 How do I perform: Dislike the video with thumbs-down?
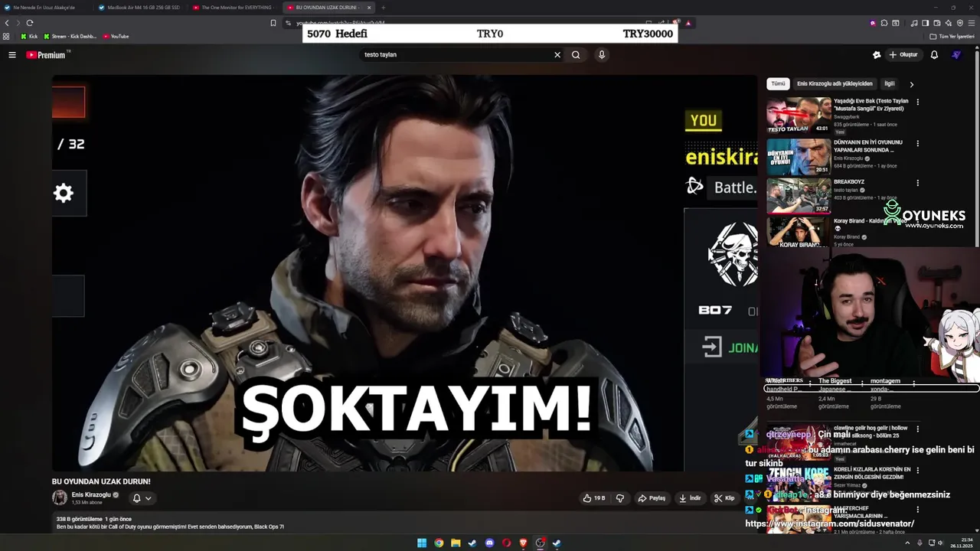point(620,498)
